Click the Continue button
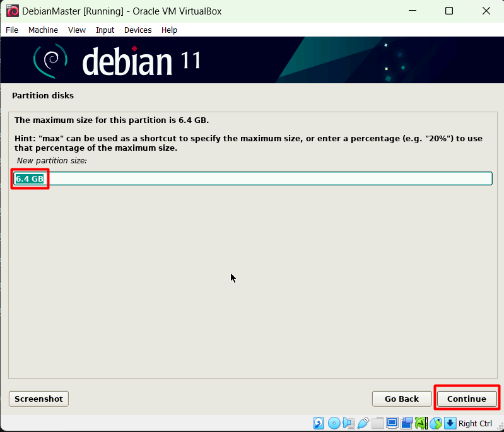504x432 pixels. click(x=467, y=399)
